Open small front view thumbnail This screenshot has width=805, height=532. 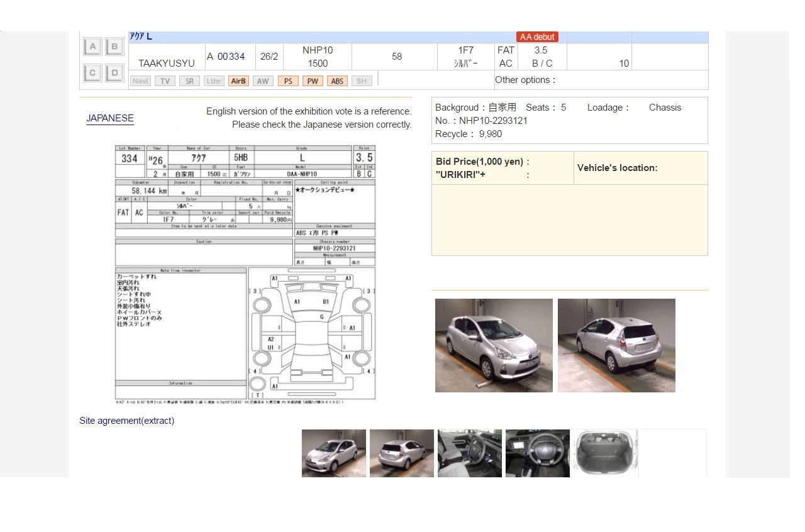click(x=334, y=453)
